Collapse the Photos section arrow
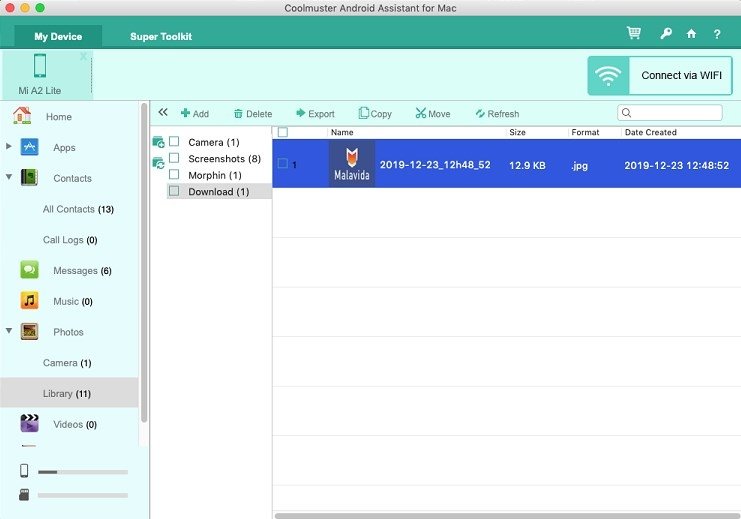The image size is (741, 519). click(x=9, y=330)
